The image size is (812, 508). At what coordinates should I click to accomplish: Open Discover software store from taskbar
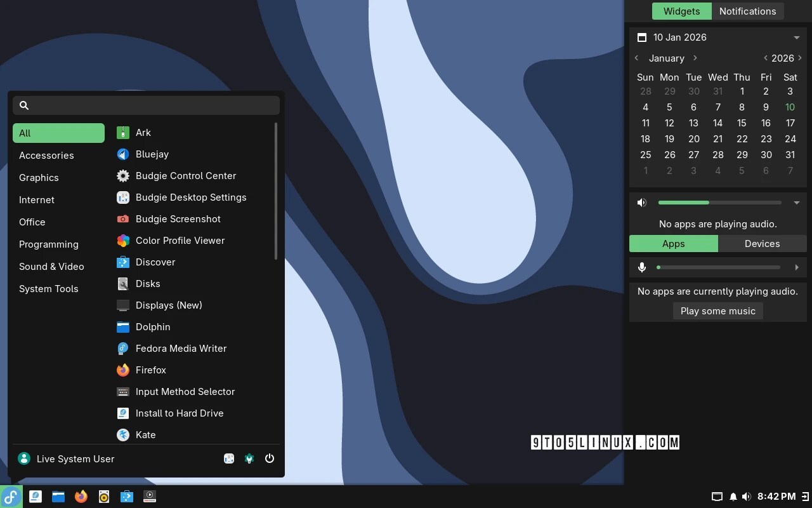pos(127,497)
